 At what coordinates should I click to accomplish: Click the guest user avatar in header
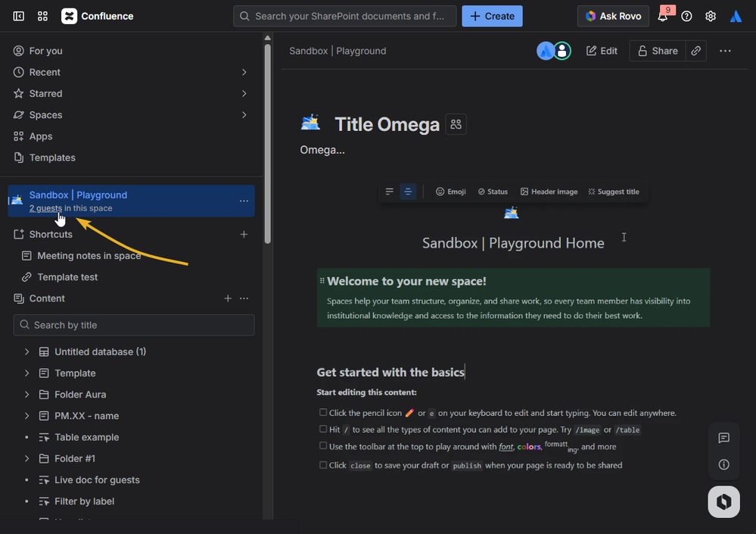(x=562, y=51)
